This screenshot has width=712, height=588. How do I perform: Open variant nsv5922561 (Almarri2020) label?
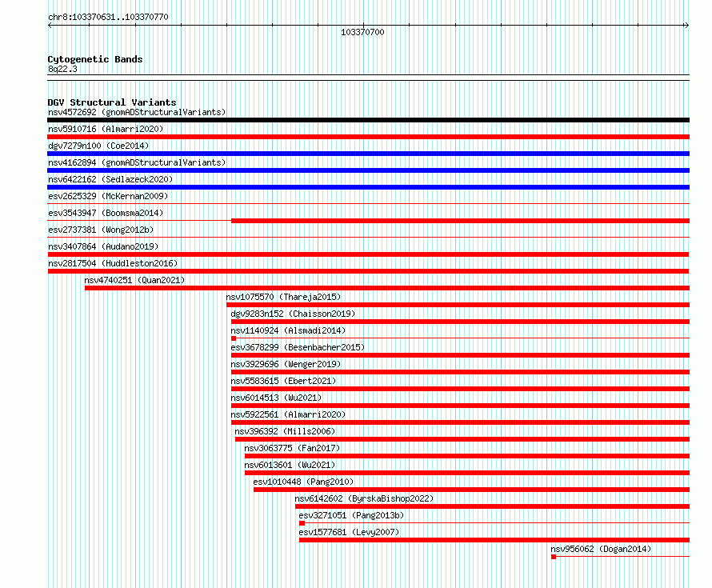tap(288, 414)
